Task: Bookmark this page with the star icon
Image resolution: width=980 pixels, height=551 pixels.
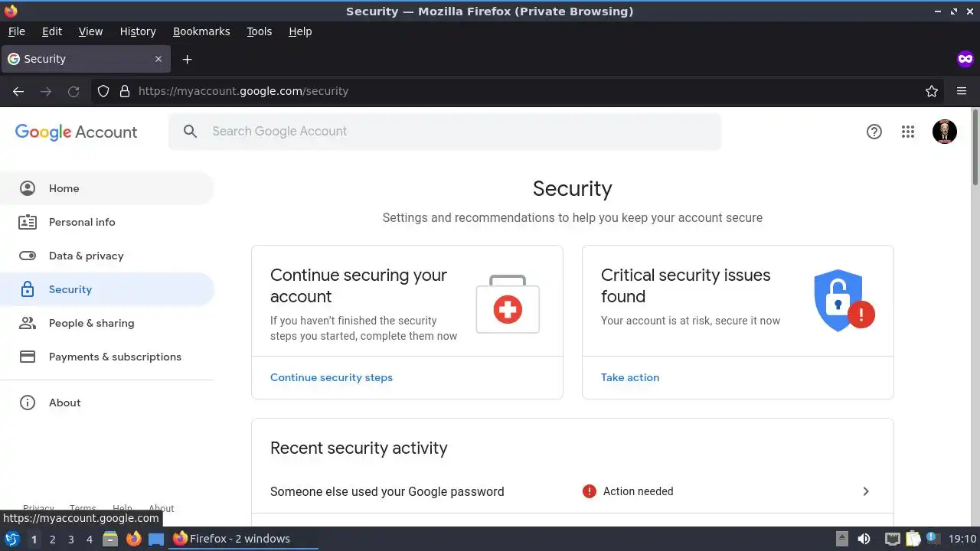Action: click(x=932, y=91)
